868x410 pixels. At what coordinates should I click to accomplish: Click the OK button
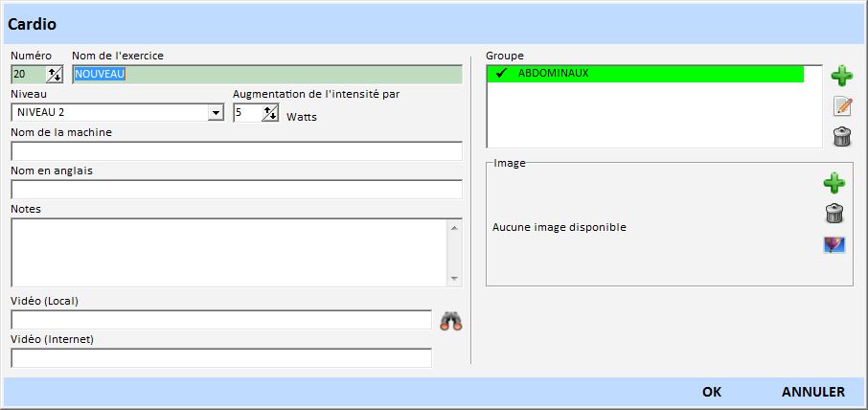click(x=711, y=392)
